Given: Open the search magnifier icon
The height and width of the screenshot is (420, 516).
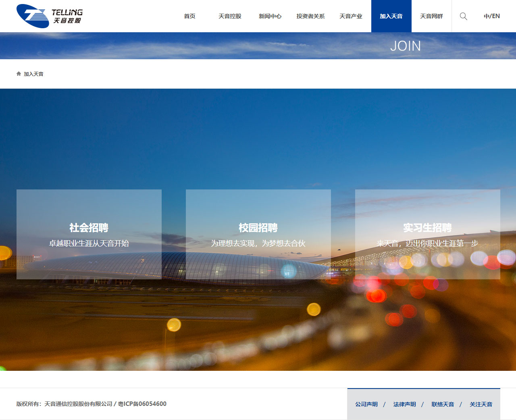Looking at the screenshot, I should [464, 16].
